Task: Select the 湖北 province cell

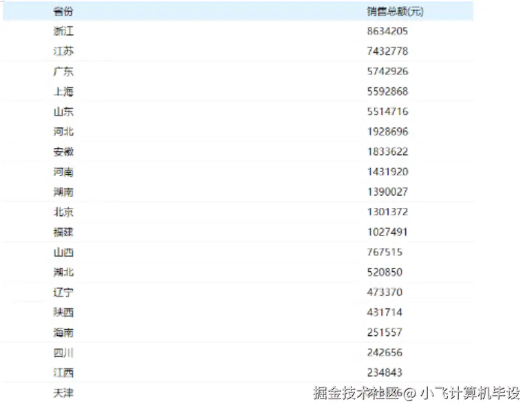Action: pos(63,272)
